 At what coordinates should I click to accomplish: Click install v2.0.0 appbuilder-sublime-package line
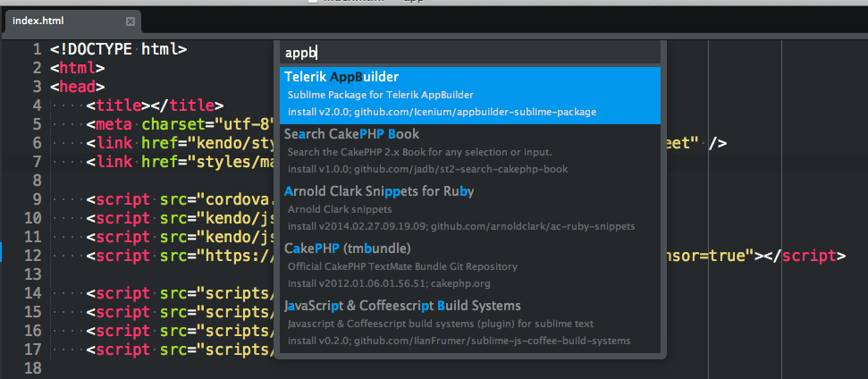tap(442, 112)
